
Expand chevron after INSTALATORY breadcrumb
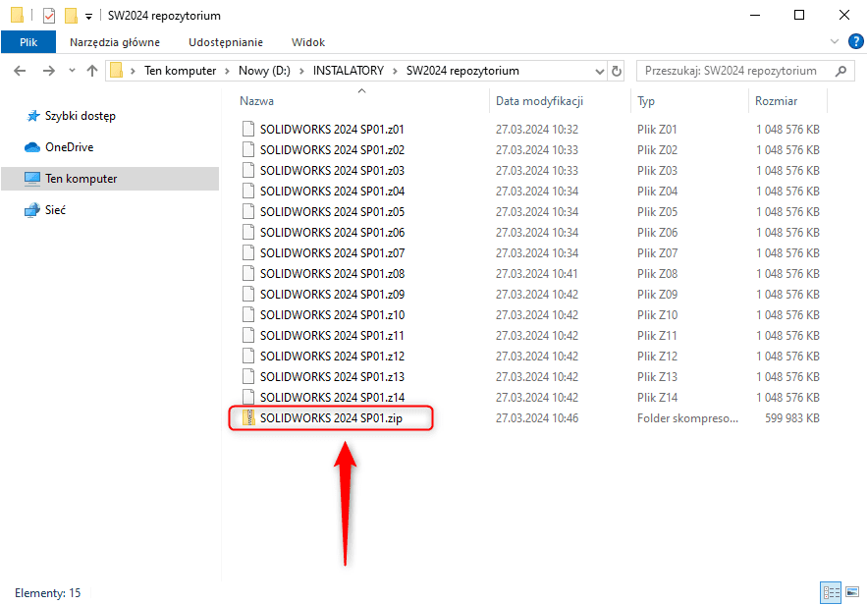(x=396, y=71)
